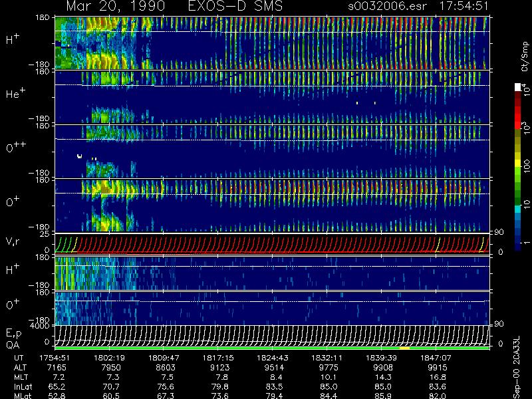This screenshot has width=532, height=399.
Task: Click the He+ panel label
Action: click(x=15, y=93)
